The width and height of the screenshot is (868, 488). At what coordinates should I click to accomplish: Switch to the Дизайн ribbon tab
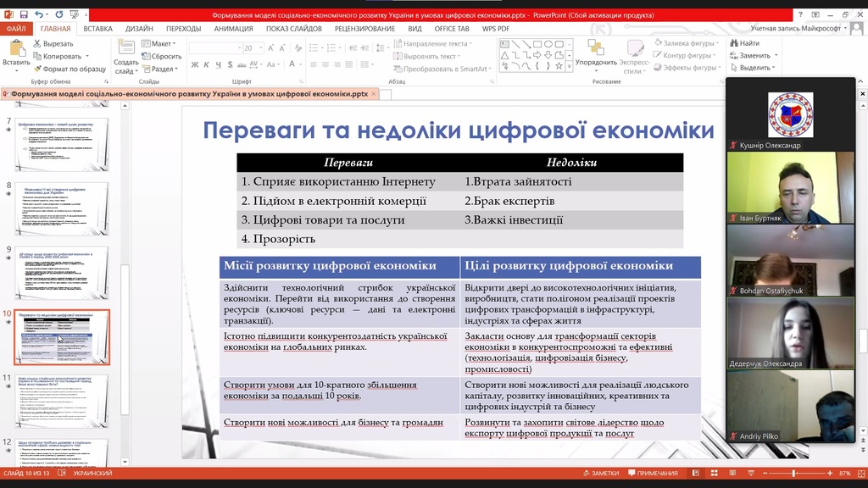139,29
